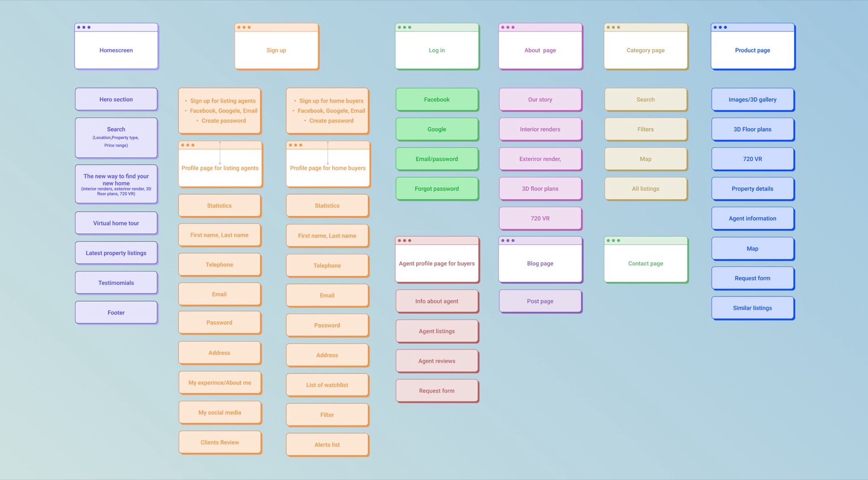The image size is (868, 480).
Task: Select the Similar listings box
Action: [753, 308]
